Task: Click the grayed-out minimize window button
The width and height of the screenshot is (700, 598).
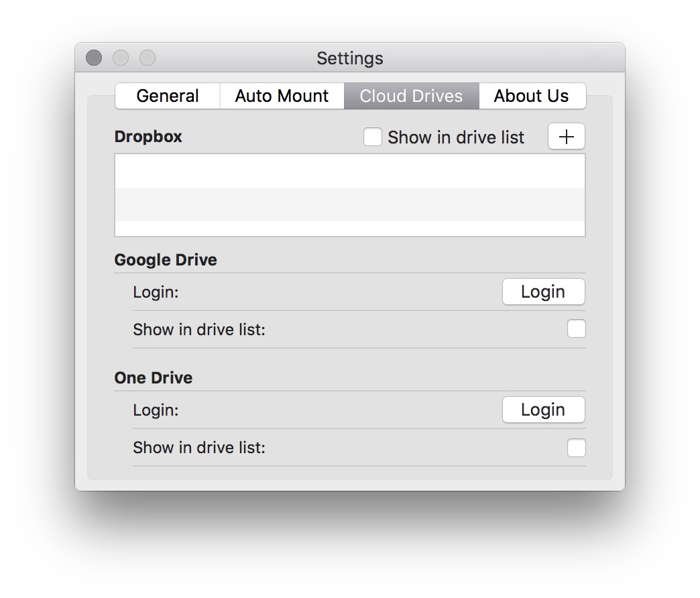Action: pyautogui.click(x=121, y=58)
